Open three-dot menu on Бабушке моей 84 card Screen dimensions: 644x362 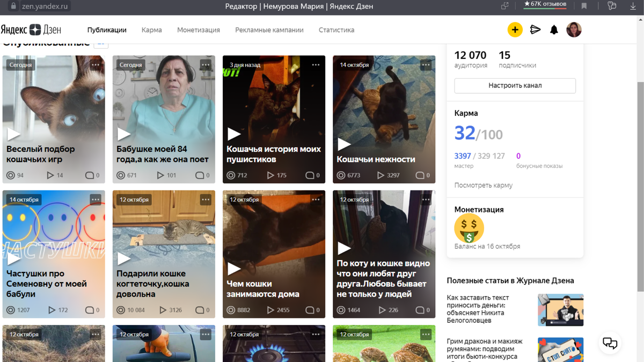point(206,64)
